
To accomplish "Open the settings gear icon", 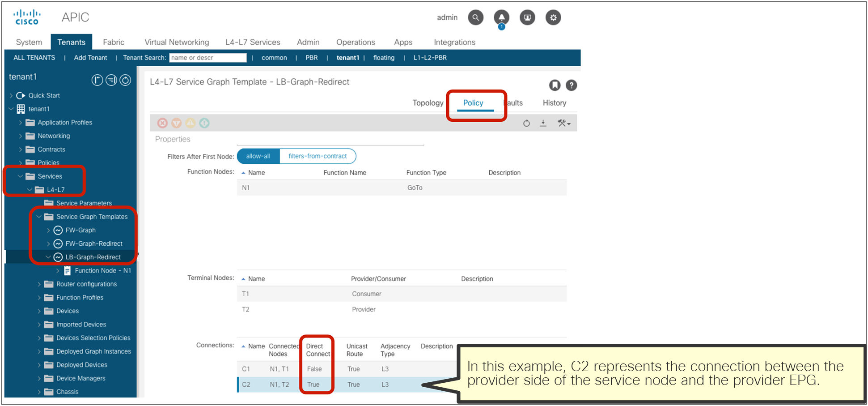I will [x=554, y=17].
